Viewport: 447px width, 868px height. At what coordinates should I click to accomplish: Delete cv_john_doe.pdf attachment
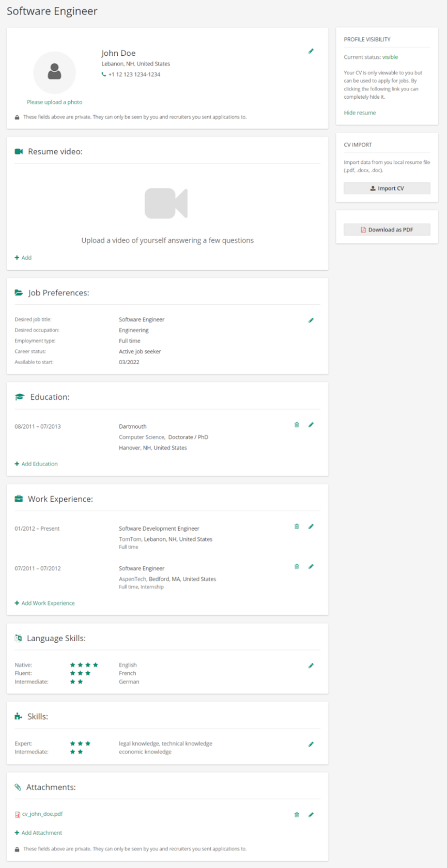click(297, 814)
